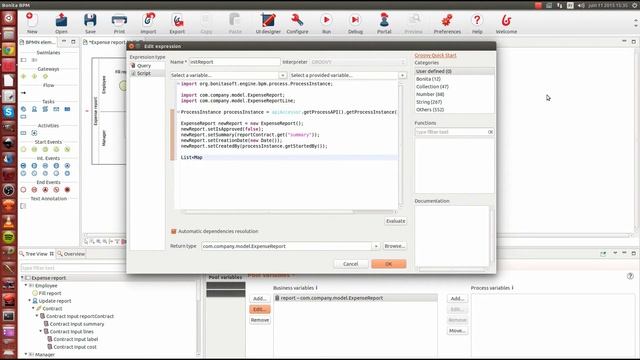Open the Configure tool
Image resolution: width=640 pixels, height=360 pixels.
tap(297, 23)
